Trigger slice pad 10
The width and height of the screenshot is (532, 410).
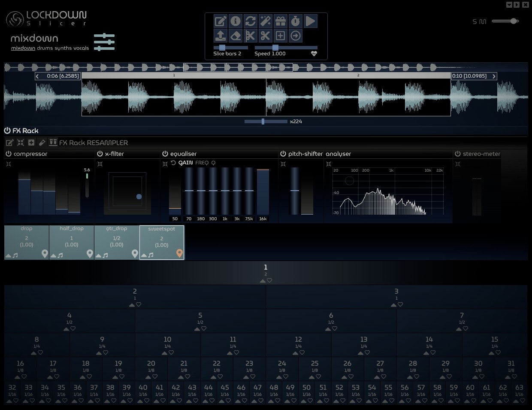pos(168,345)
